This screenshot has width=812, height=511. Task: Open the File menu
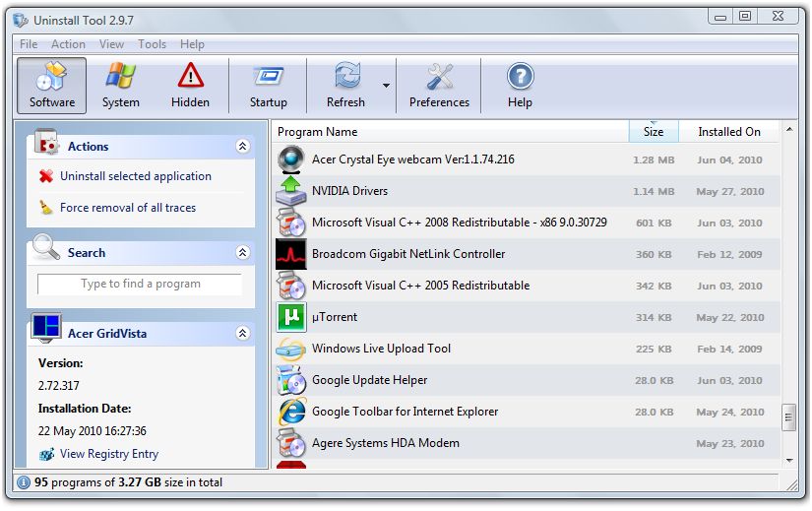[29, 44]
